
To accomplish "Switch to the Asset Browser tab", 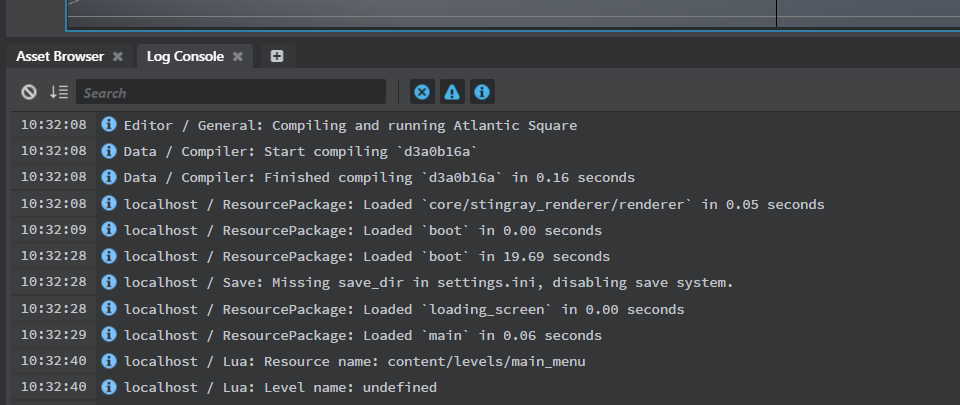I will (60, 57).
